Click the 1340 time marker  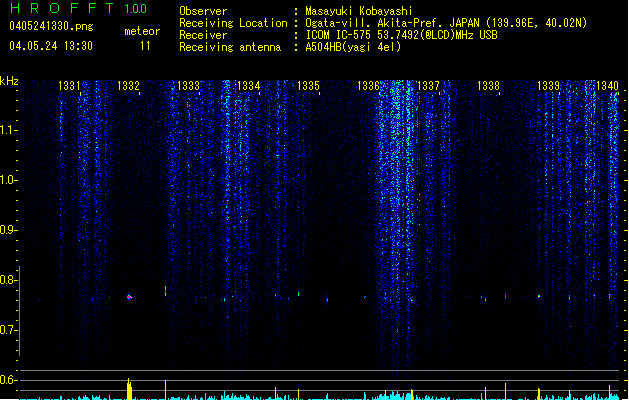point(607,86)
